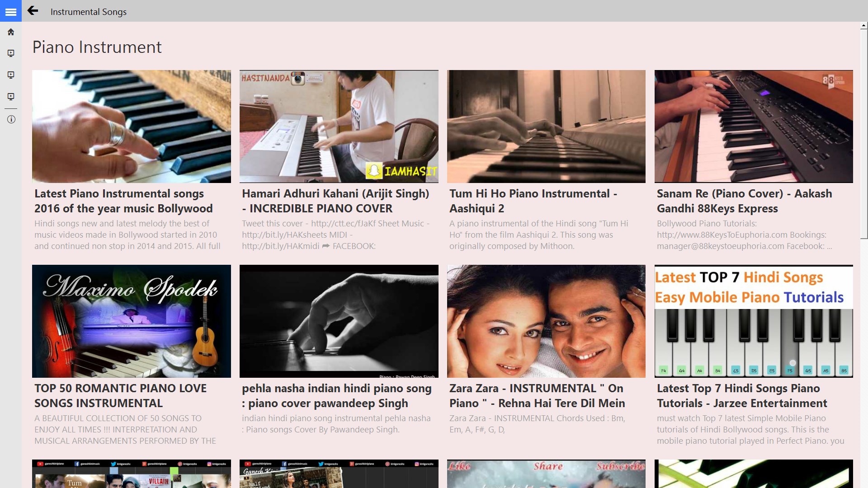Open second video playlist sidebar icon

[x=11, y=75]
